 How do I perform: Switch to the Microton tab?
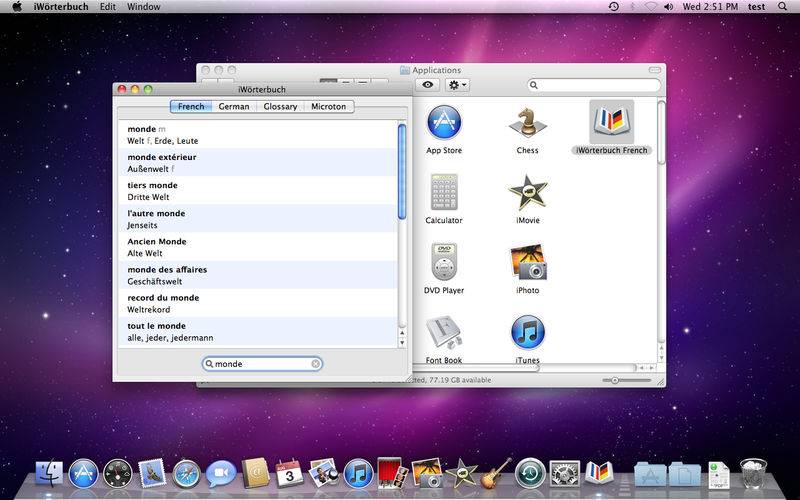(x=329, y=106)
